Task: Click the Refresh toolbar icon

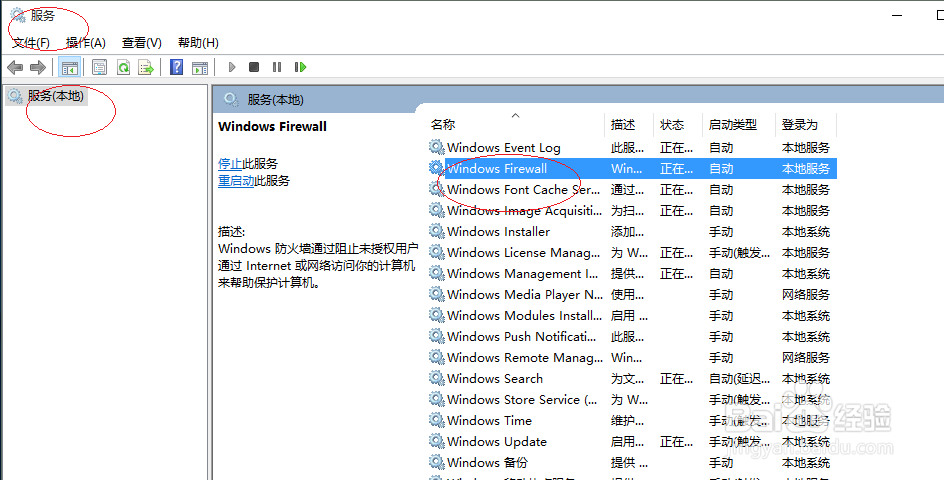Action: pos(123,67)
